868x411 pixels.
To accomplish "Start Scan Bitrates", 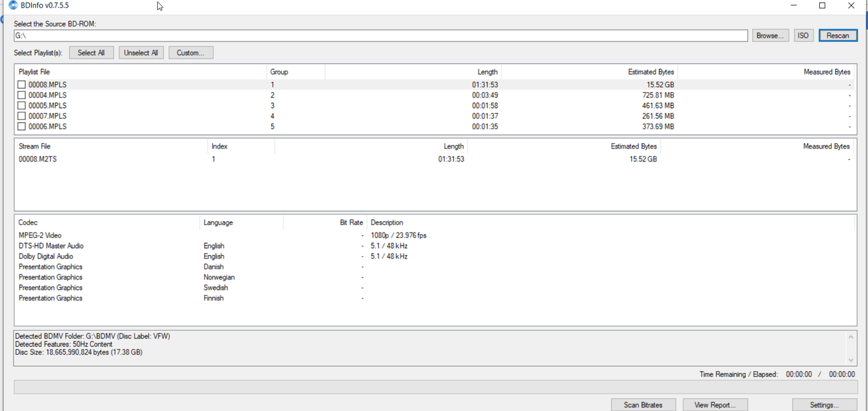I will tap(644, 405).
